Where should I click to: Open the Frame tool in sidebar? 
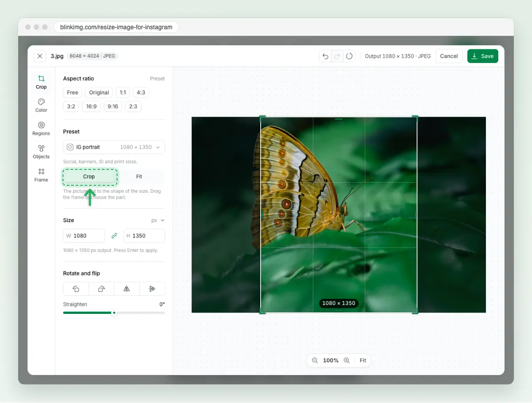pos(41,175)
